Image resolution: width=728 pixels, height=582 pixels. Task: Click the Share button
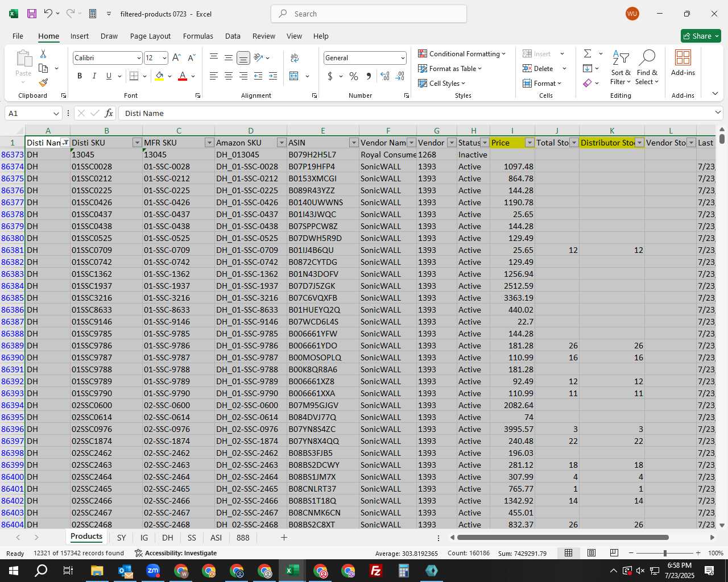point(701,36)
